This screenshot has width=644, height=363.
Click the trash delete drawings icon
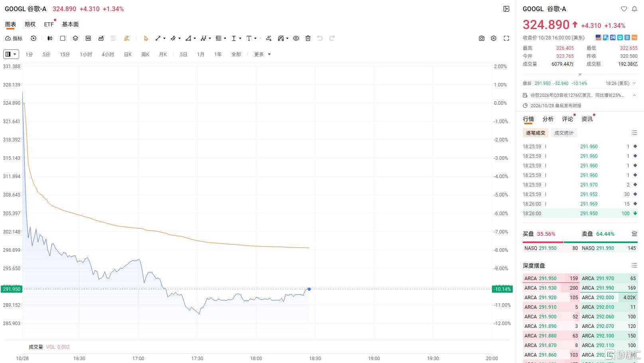click(x=308, y=38)
